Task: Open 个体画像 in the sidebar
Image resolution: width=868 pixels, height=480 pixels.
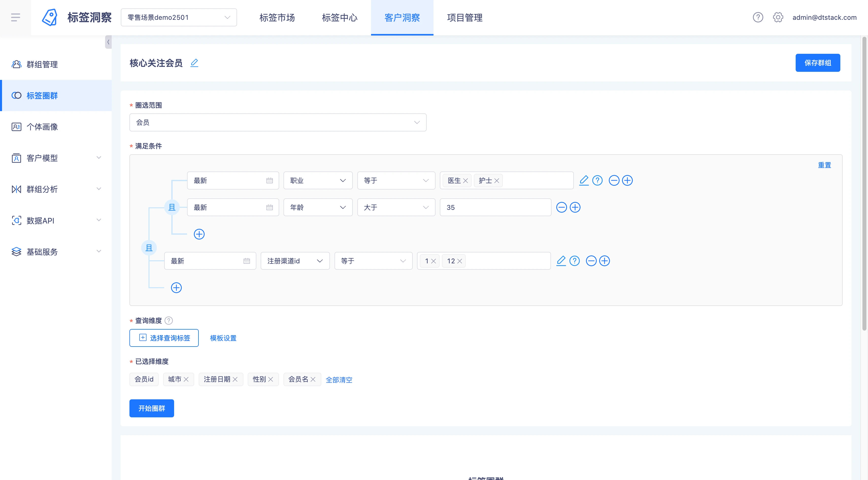Action: pos(56,127)
